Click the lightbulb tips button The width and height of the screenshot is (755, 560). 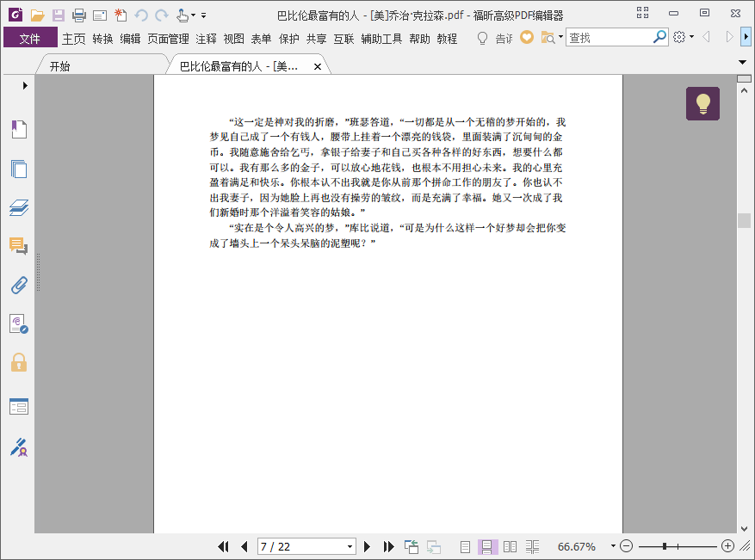click(702, 104)
